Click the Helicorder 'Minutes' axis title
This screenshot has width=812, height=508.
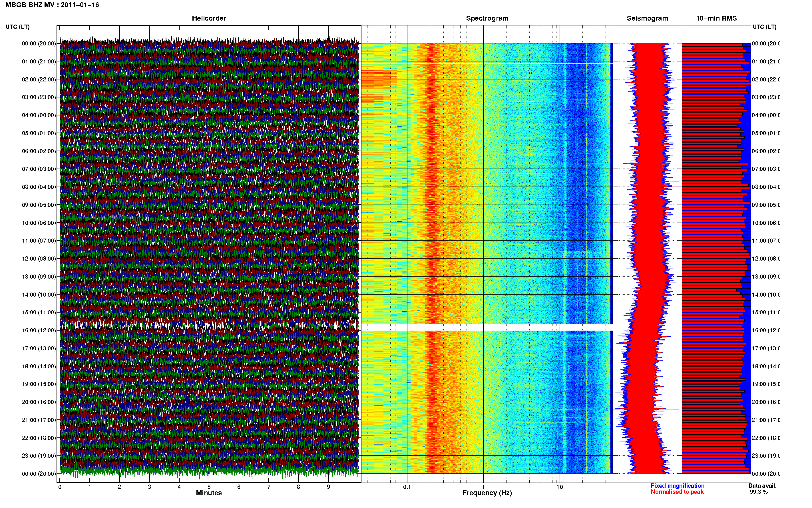click(x=209, y=493)
